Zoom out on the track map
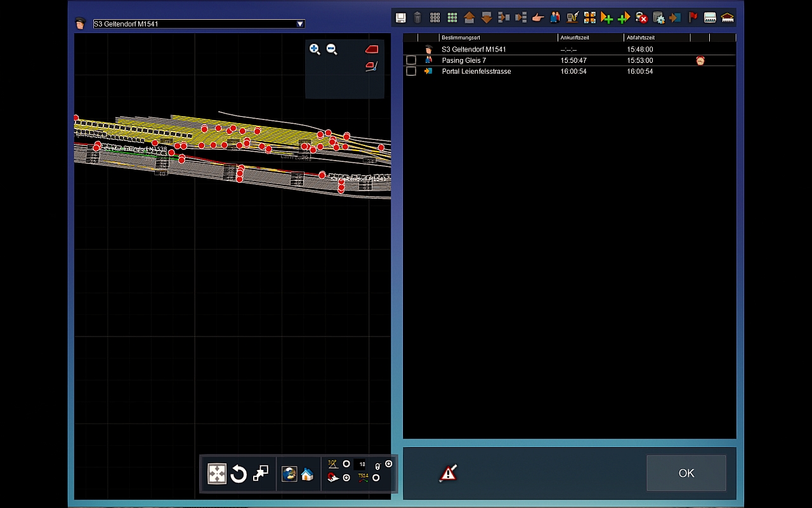Image resolution: width=812 pixels, height=508 pixels. coord(332,50)
